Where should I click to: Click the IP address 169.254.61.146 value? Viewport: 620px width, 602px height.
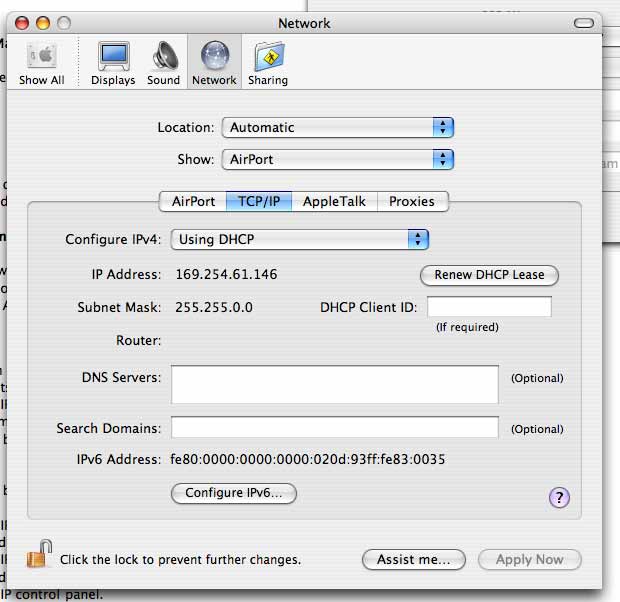(x=226, y=274)
